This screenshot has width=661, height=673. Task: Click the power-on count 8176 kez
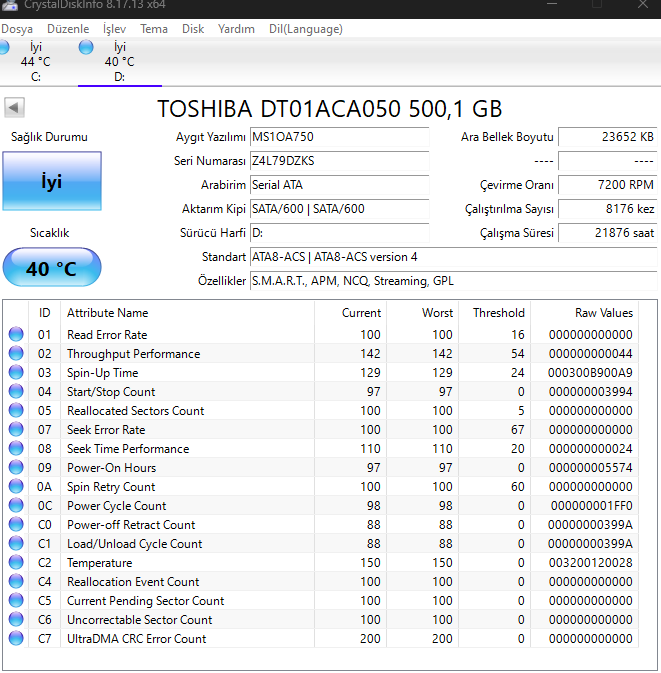coord(607,209)
